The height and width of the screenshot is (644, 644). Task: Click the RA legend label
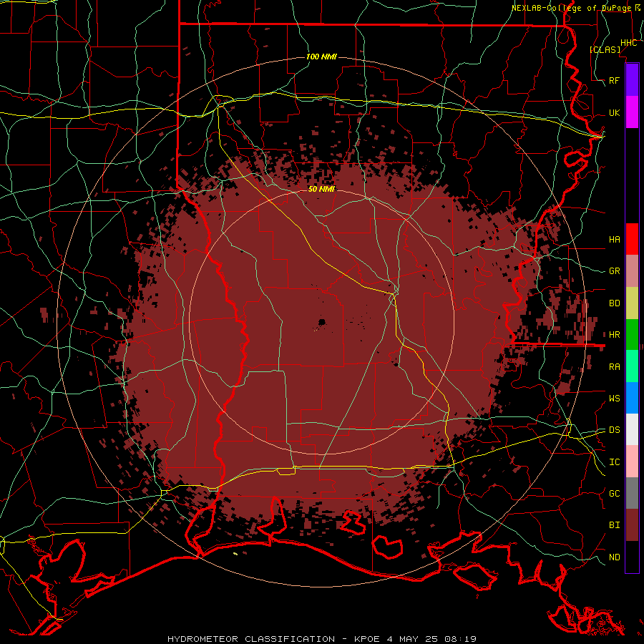[x=615, y=367]
